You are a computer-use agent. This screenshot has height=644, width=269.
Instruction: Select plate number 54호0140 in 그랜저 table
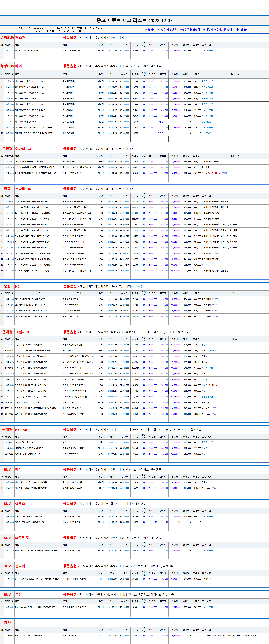9,368
